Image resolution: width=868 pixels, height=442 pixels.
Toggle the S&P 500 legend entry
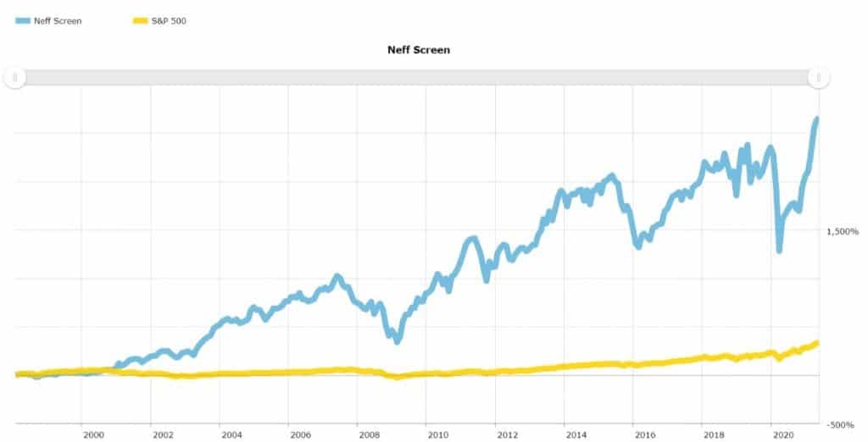tap(160, 21)
